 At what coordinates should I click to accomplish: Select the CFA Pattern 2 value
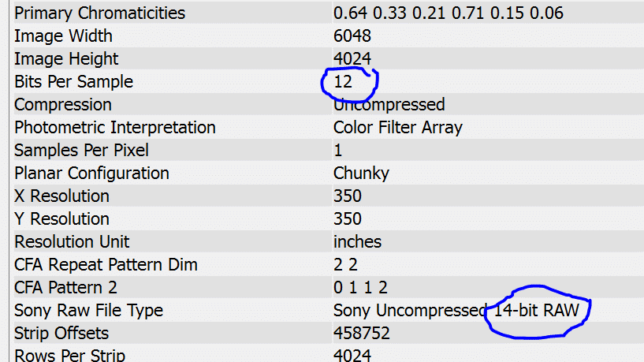tap(360, 288)
